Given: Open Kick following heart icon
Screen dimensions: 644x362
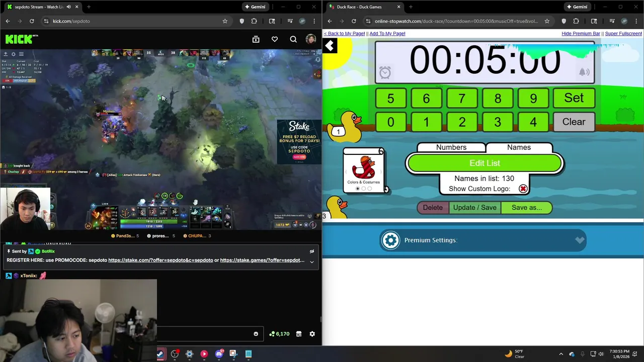Looking at the screenshot, I should [x=275, y=39].
